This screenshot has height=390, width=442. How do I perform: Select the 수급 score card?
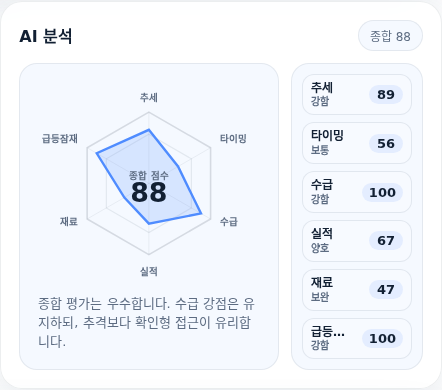(357, 192)
